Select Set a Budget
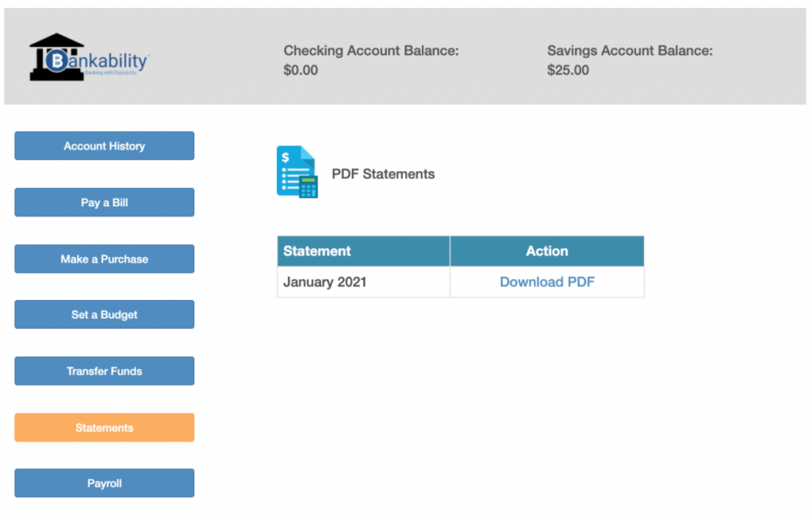 tap(104, 314)
